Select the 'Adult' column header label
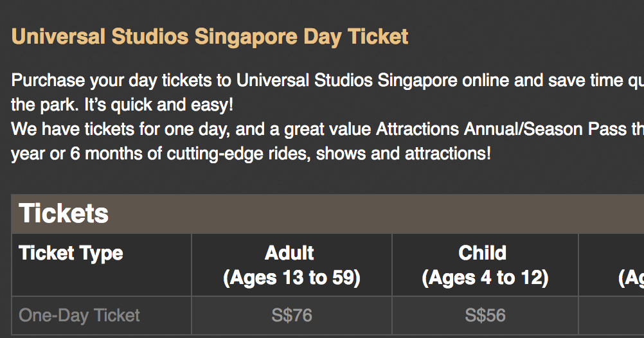 (289, 253)
